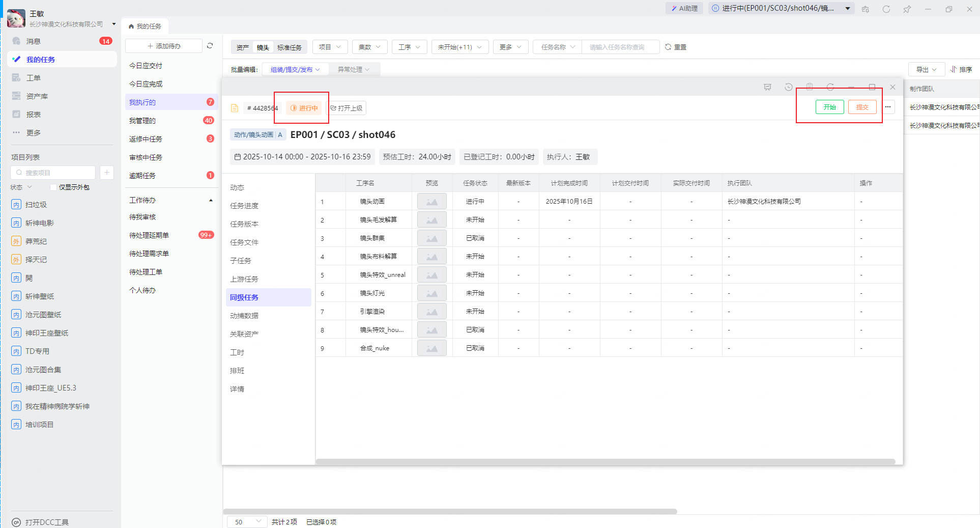This screenshot has width=980, height=528.
Task: Open the history clock icon in task panel
Action: [788, 87]
